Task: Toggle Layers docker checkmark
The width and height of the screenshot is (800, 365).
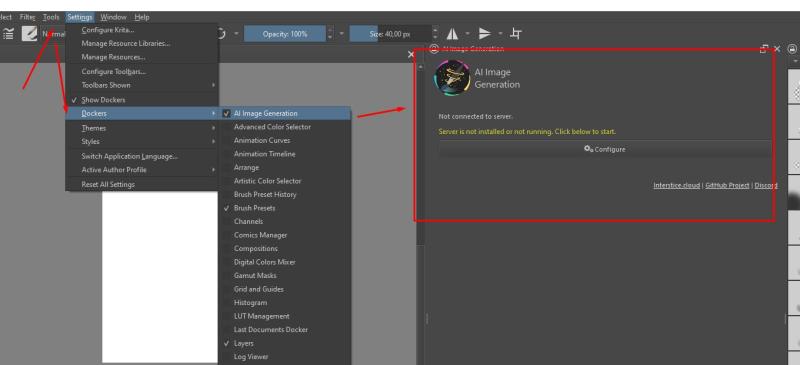Action: point(227,344)
